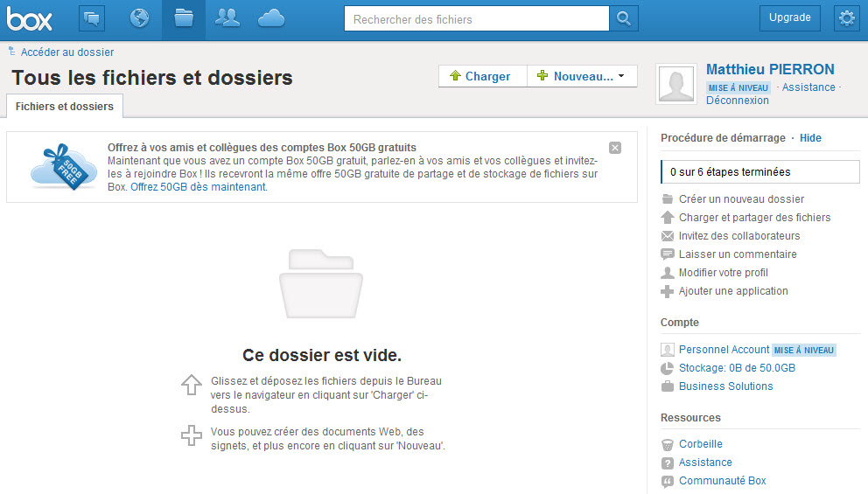Open the settings gear icon

click(847, 18)
